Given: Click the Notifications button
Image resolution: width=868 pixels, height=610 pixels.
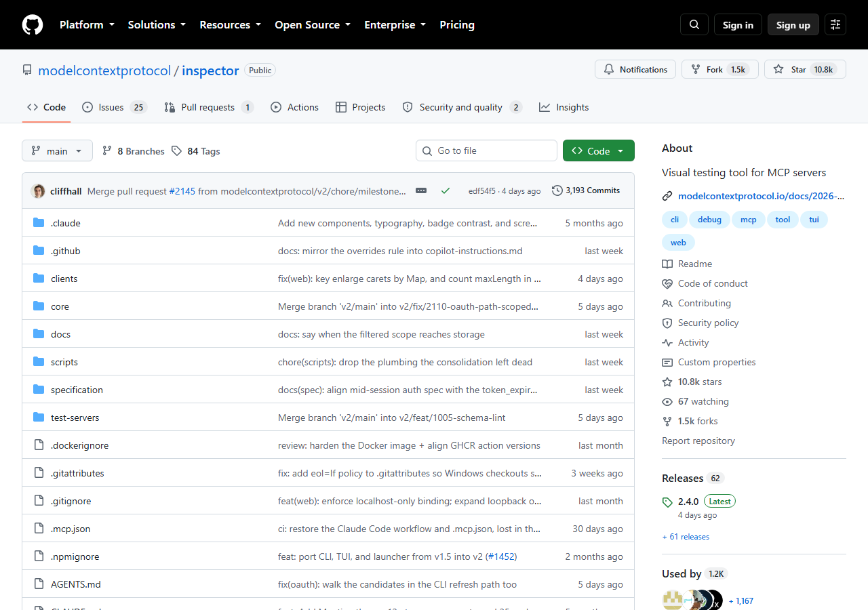Looking at the screenshot, I should 635,69.
